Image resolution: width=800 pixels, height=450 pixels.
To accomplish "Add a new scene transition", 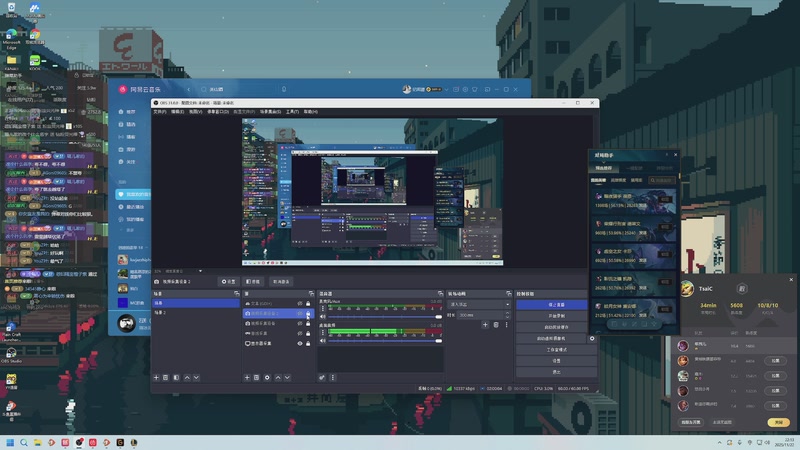I will [485, 324].
